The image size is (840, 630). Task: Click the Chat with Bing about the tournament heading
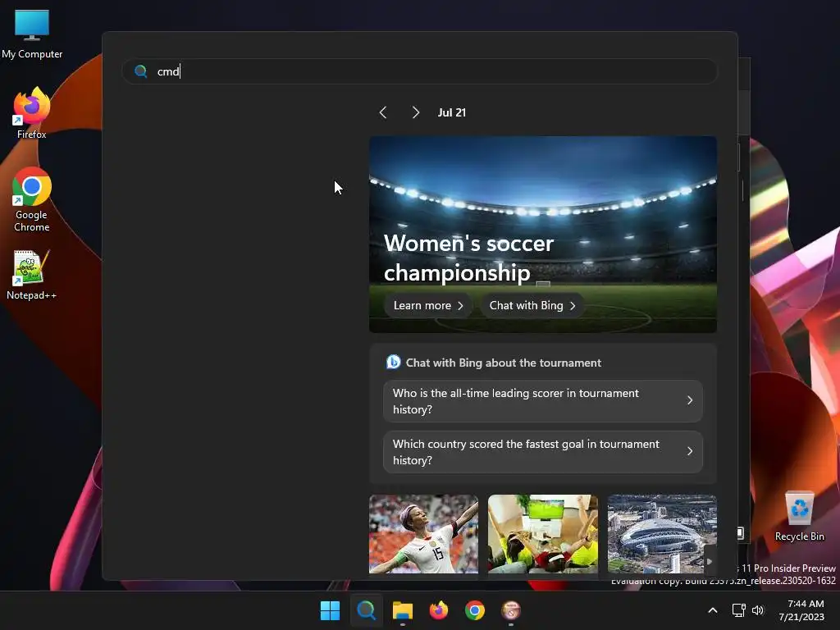503,363
